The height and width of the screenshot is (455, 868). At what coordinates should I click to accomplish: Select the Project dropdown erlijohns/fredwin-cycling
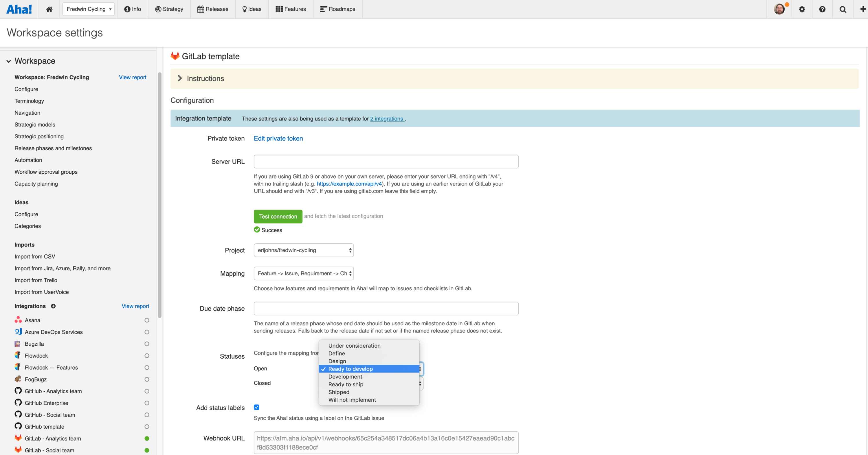(304, 249)
